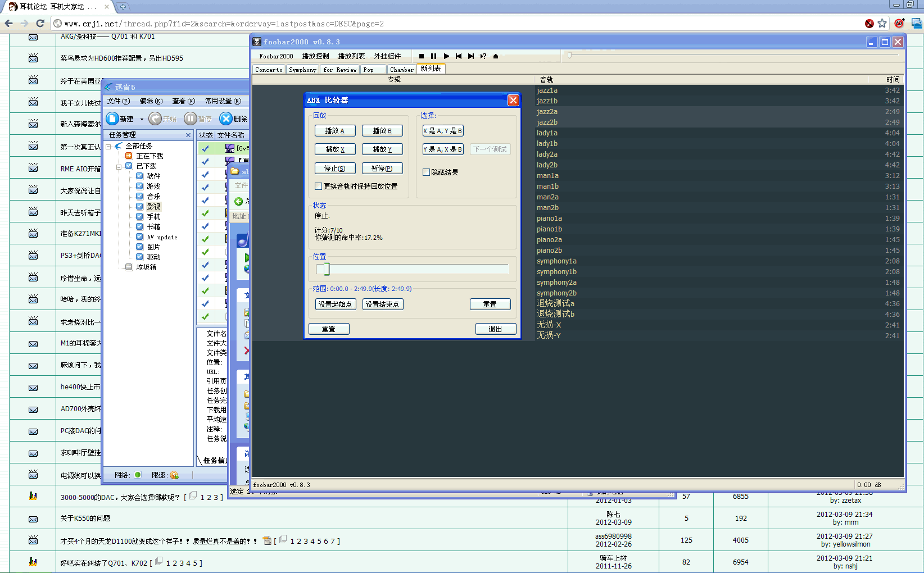Click the 播放 X button
The width and height of the screenshot is (924, 573).
click(335, 149)
